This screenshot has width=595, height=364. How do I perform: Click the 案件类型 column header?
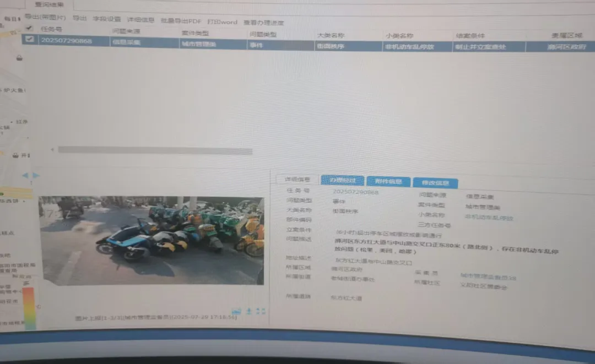[196, 33]
